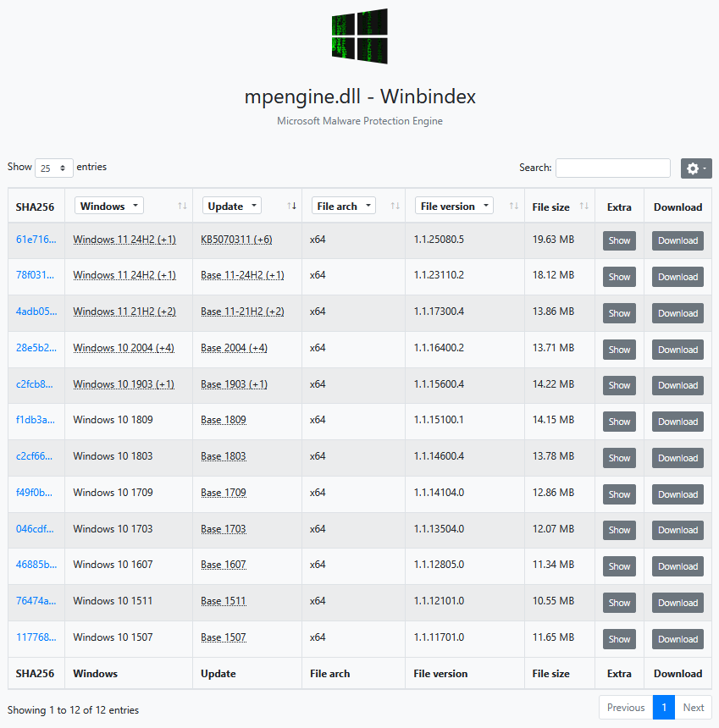
Task: Open hash link 76474a...
Action: (36, 601)
